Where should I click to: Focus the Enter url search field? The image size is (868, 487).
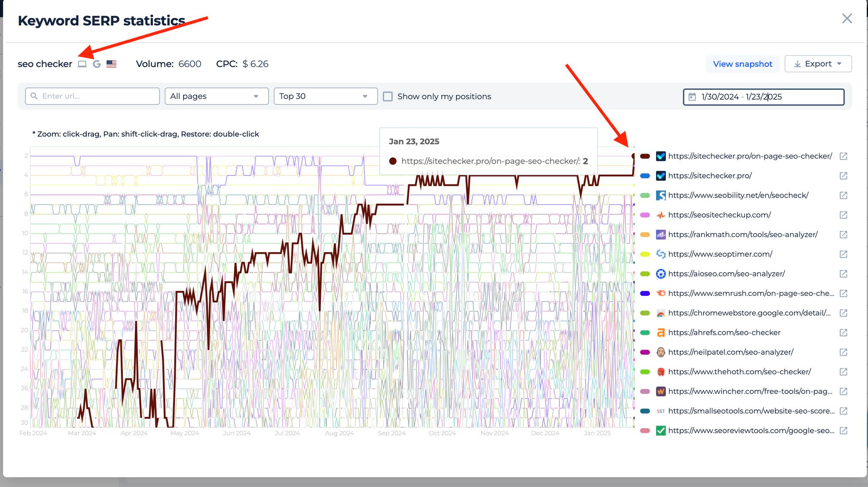[92, 96]
